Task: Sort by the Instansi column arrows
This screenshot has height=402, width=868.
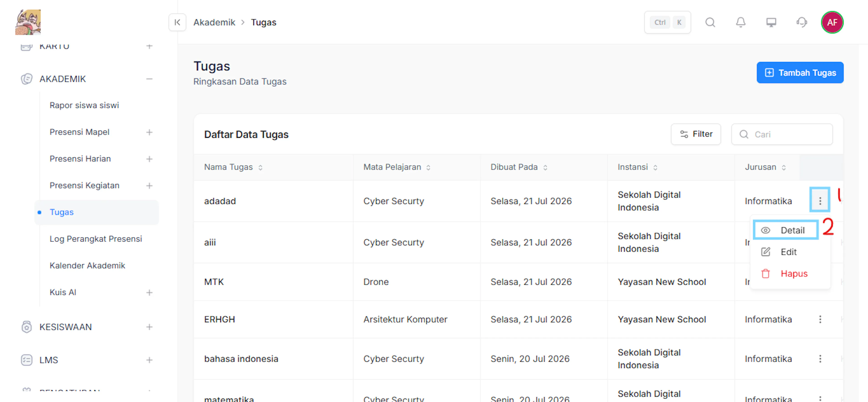Action: tap(655, 167)
